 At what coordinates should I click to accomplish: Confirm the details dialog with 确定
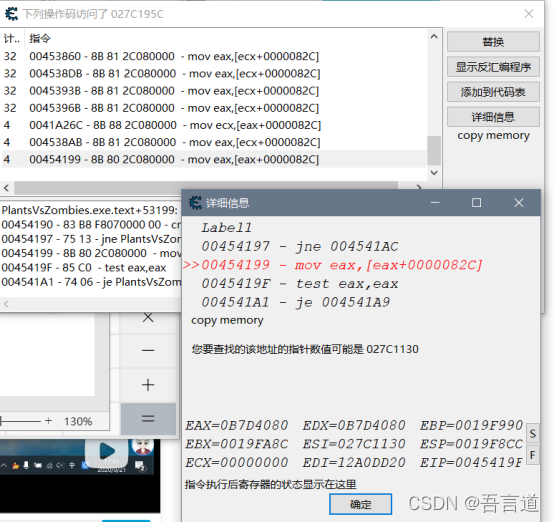pos(360,504)
